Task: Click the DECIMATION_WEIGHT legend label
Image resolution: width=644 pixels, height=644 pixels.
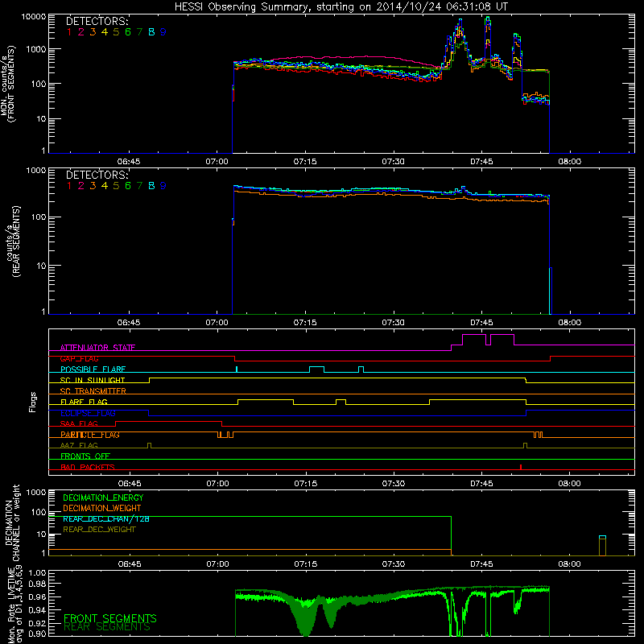Action: point(102,508)
